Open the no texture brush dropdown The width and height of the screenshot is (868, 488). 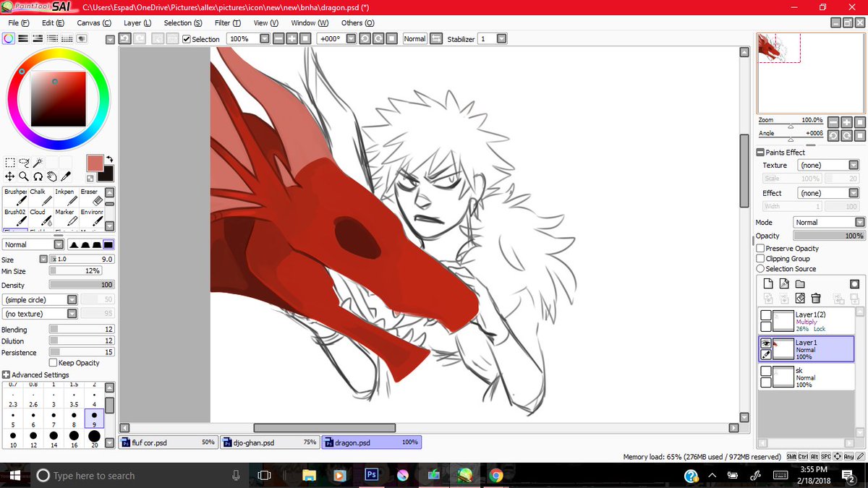point(72,314)
